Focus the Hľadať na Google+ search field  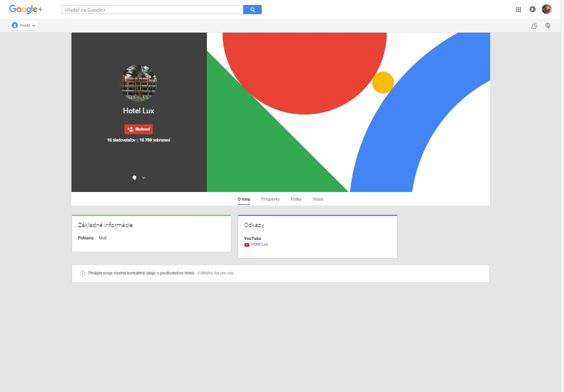[153, 10]
